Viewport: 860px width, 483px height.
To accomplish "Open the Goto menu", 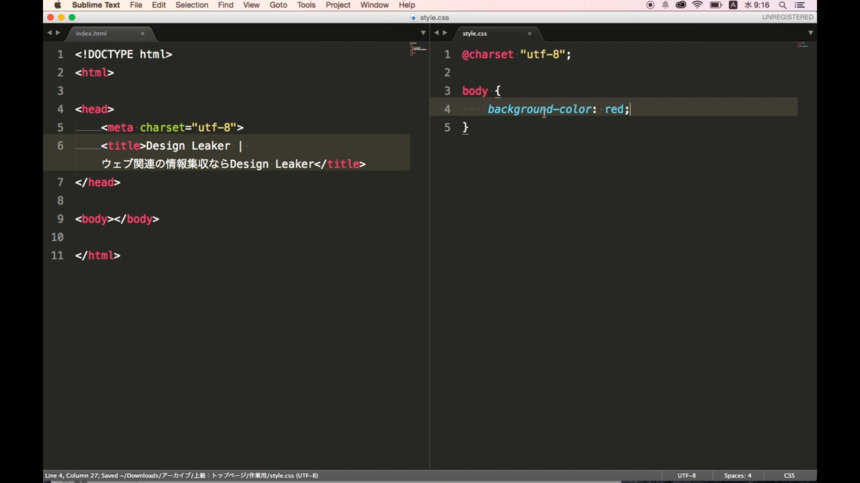I will tap(278, 5).
